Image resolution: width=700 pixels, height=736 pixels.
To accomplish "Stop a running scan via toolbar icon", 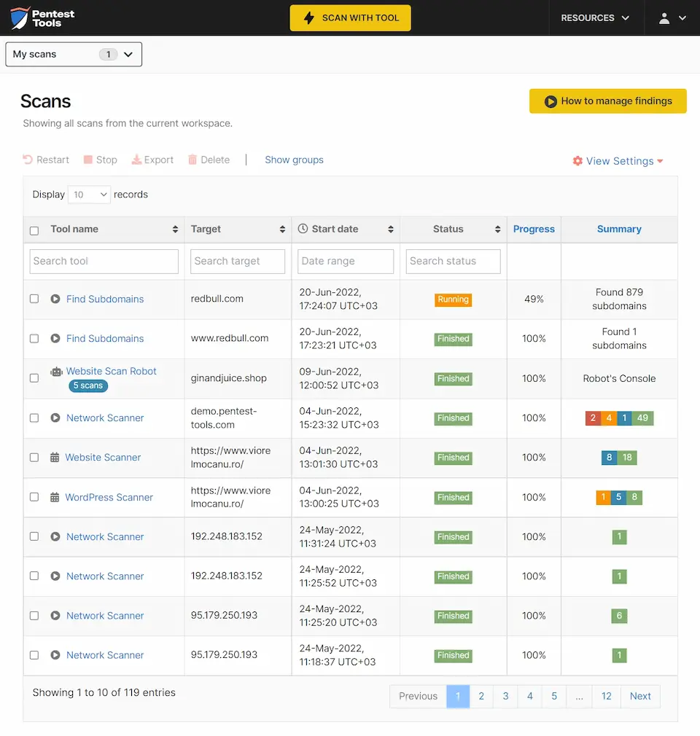I will [x=88, y=160].
